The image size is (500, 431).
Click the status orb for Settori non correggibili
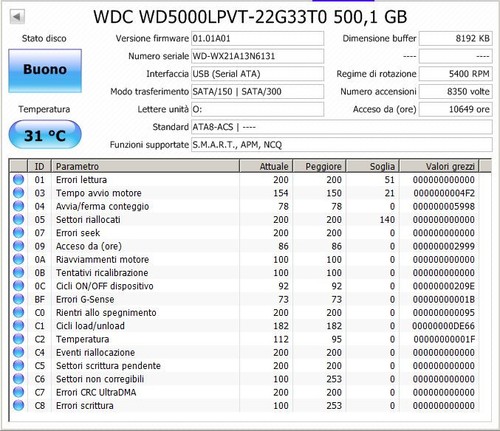click(19, 379)
